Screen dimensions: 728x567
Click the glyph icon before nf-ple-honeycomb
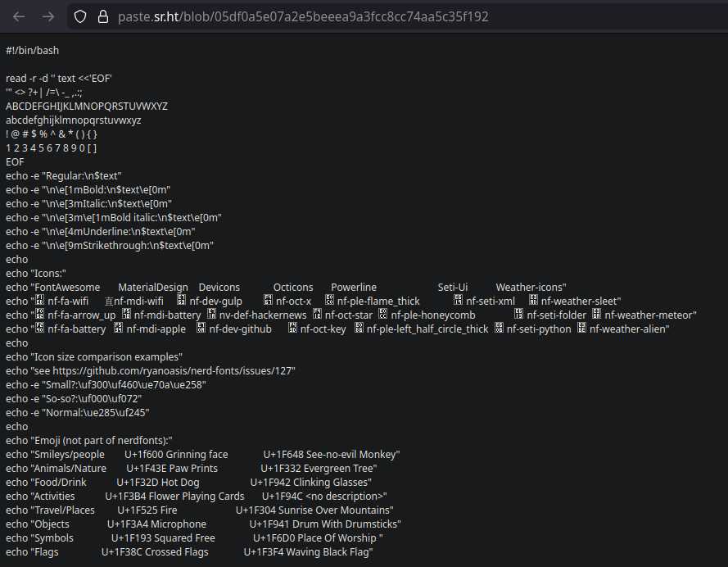pyautogui.click(x=382, y=315)
